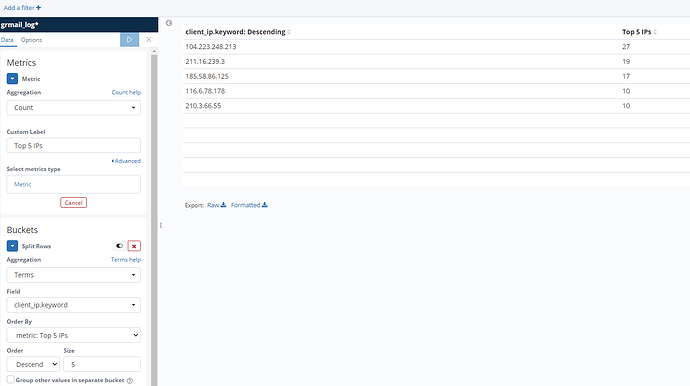This screenshot has width=690, height=386.
Task: Expand the Advanced options link
Action: 126,161
